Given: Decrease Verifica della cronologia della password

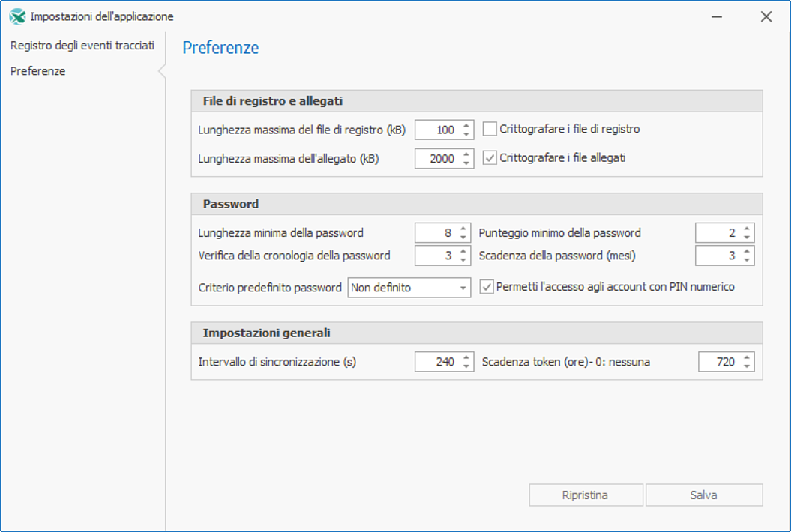Looking at the screenshot, I should (x=463, y=260).
